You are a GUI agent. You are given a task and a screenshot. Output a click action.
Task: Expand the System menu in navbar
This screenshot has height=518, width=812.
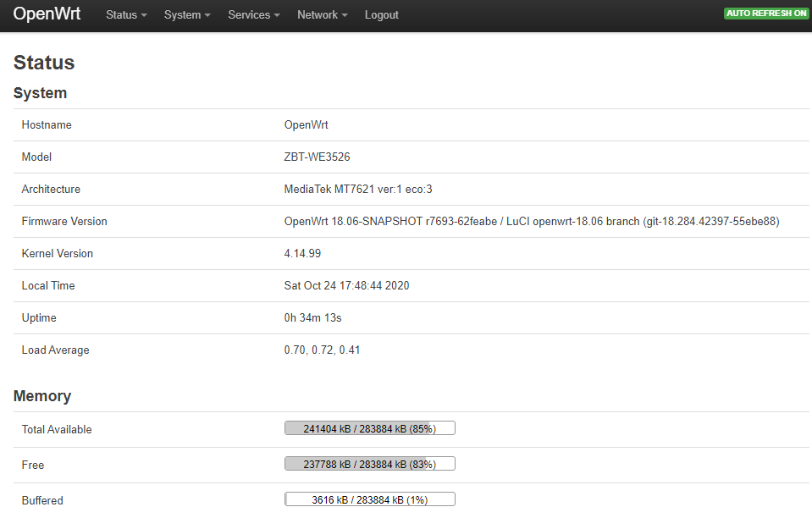click(187, 15)
